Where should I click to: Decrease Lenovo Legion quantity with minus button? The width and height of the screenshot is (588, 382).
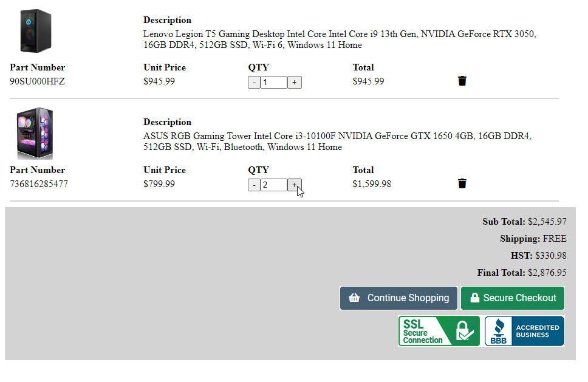pos(255,82)
